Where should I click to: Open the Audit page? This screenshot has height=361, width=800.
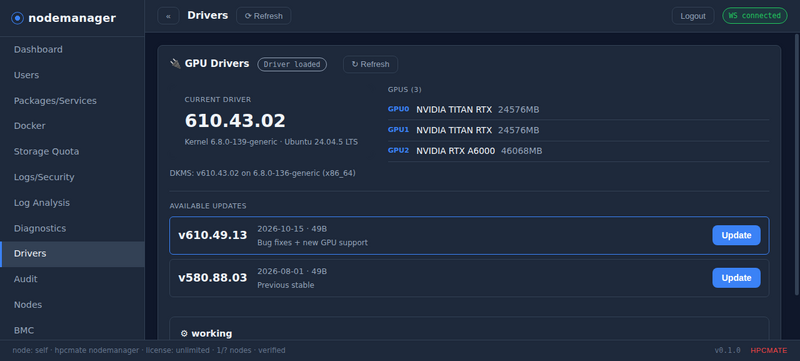(72, 279)
